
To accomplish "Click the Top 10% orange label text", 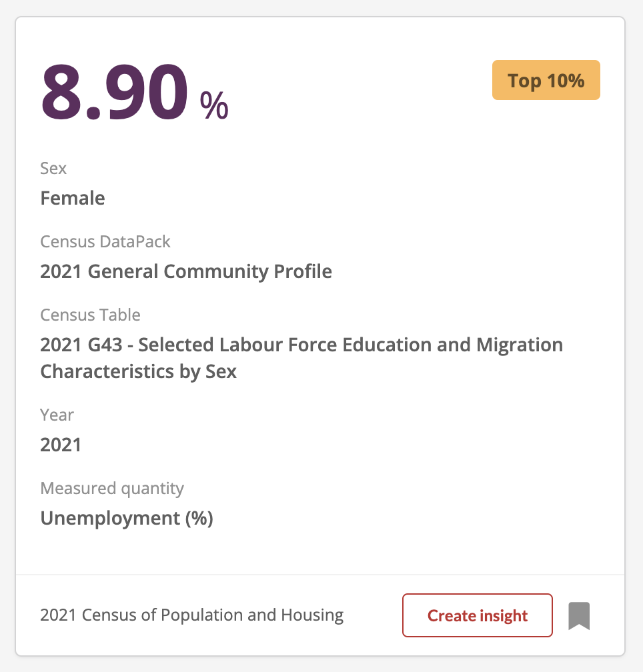I will 546,81.
